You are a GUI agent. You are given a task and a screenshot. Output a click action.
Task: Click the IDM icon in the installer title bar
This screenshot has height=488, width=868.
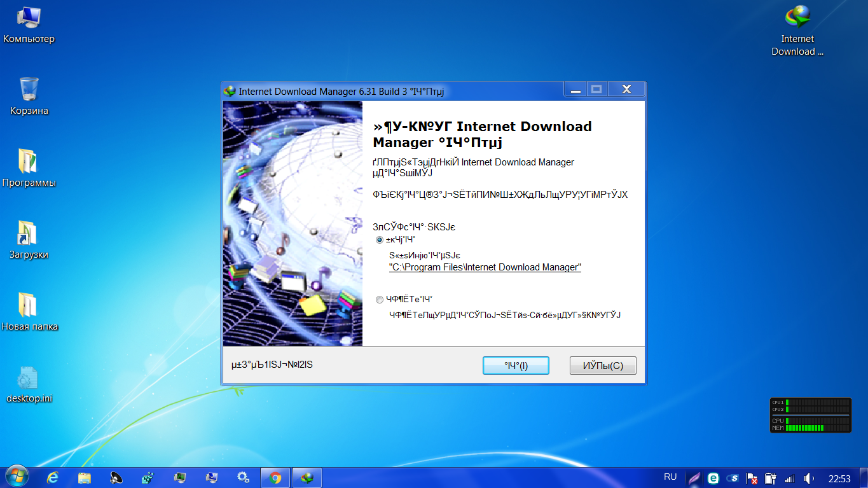point(230,91)
